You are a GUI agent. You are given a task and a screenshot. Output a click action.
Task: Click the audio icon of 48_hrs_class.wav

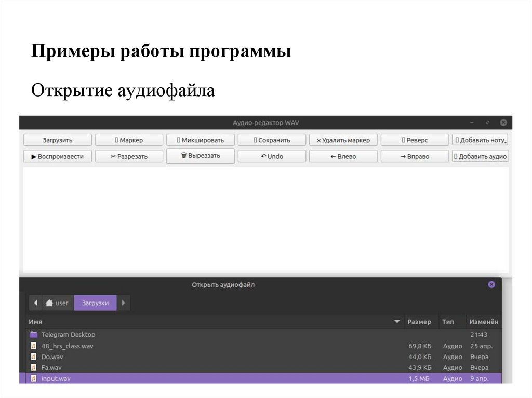pyautogui.click(x=33, y=346)
